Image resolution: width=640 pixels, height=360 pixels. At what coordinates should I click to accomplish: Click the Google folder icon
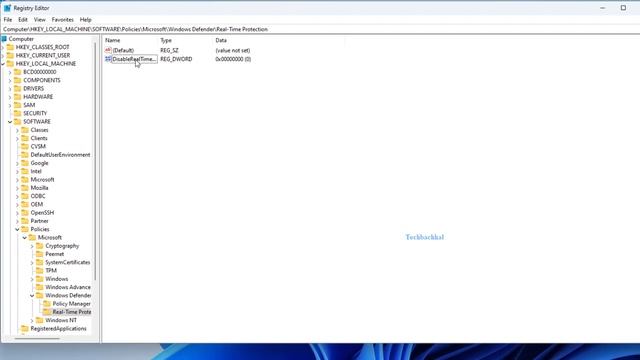(25, 163)
